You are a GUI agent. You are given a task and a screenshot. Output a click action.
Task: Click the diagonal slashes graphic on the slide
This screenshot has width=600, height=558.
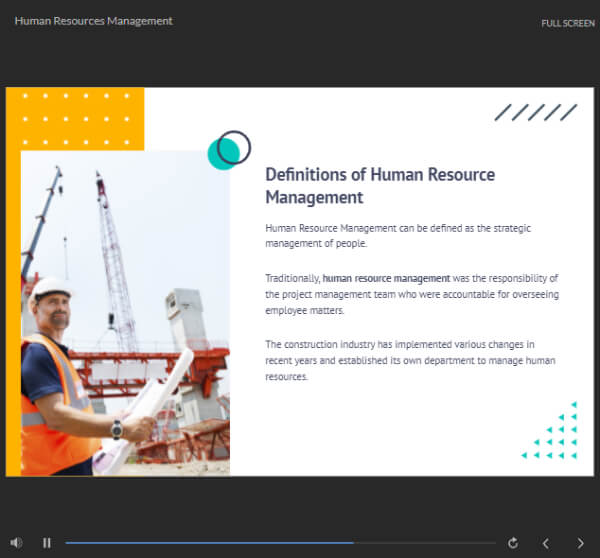(x=535, y=112)
